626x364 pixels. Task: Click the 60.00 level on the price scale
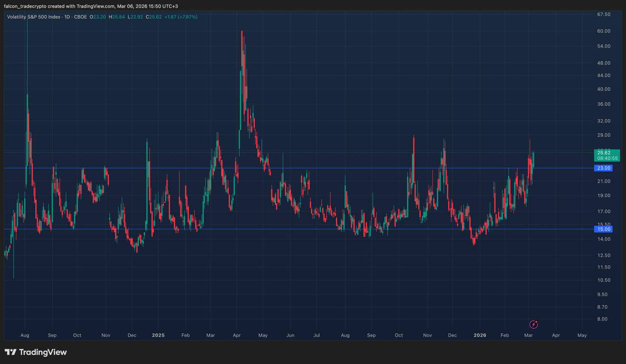(x=604, y=31)
